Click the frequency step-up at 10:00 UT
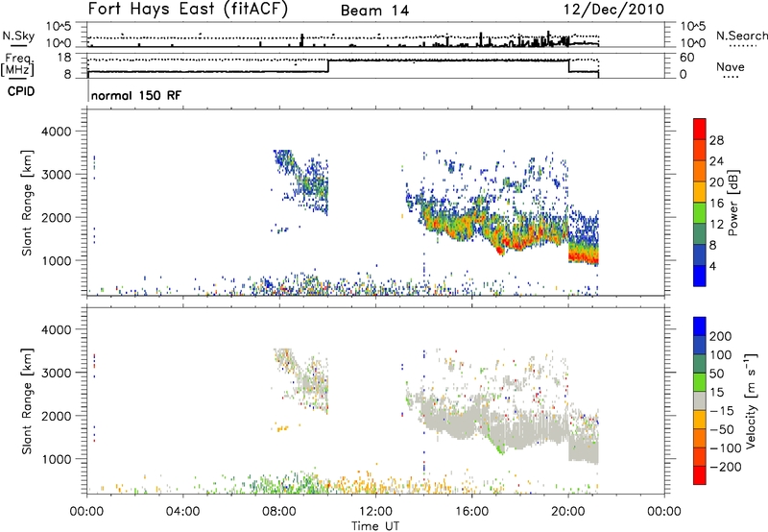The image size is (768, 532). pos(327,65)
